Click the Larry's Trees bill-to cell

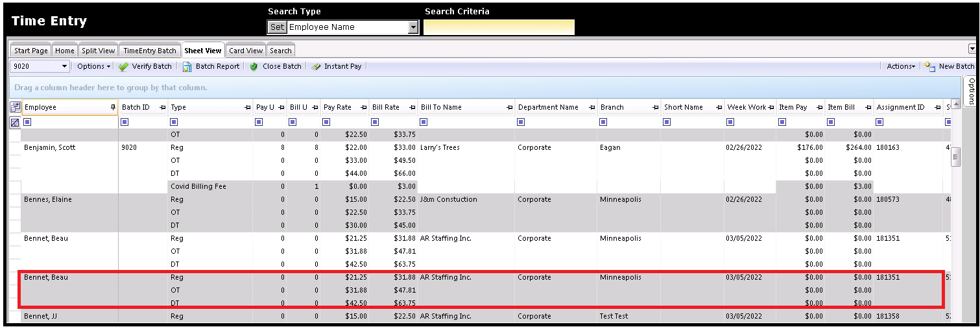click(x=466, y=147)
